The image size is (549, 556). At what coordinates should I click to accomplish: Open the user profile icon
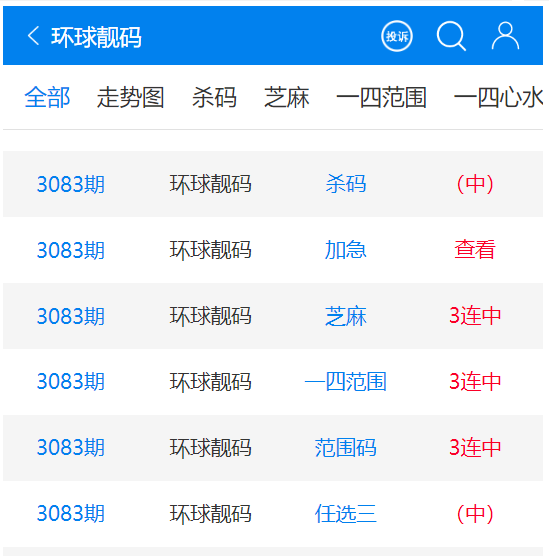(505, 36)
